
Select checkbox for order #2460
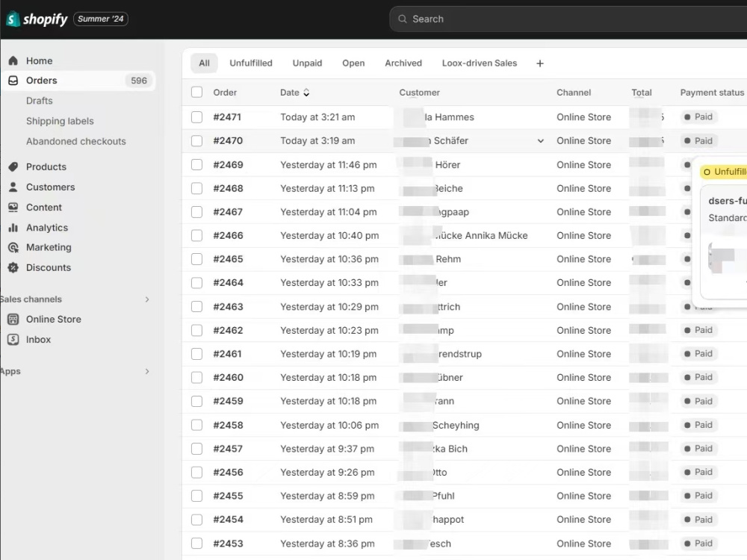pos(196,378)
